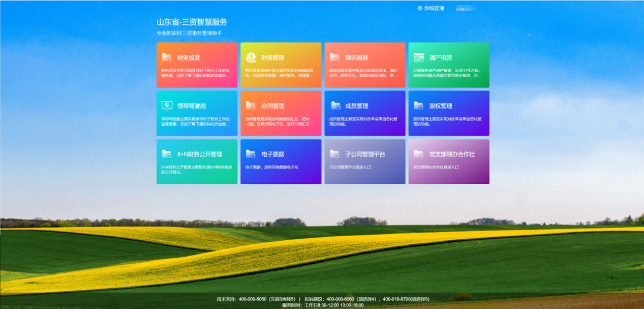Click the 山东省-三资智慧服务 title
The image size is (644, 309).
pyautogui.click(x=192, y=22)
